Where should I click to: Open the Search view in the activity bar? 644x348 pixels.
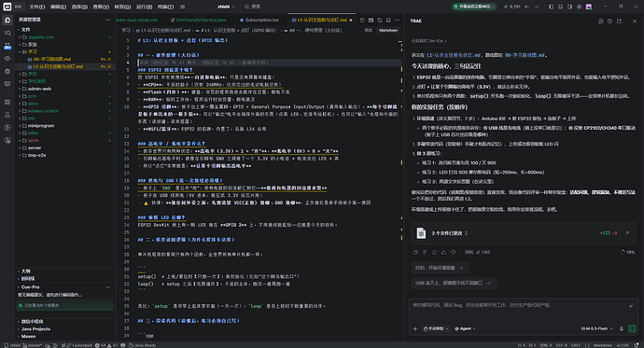(7, 33)
